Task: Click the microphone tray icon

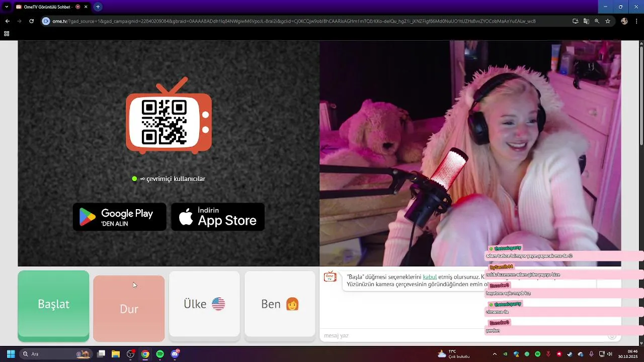Action: (x=591, y=354)
